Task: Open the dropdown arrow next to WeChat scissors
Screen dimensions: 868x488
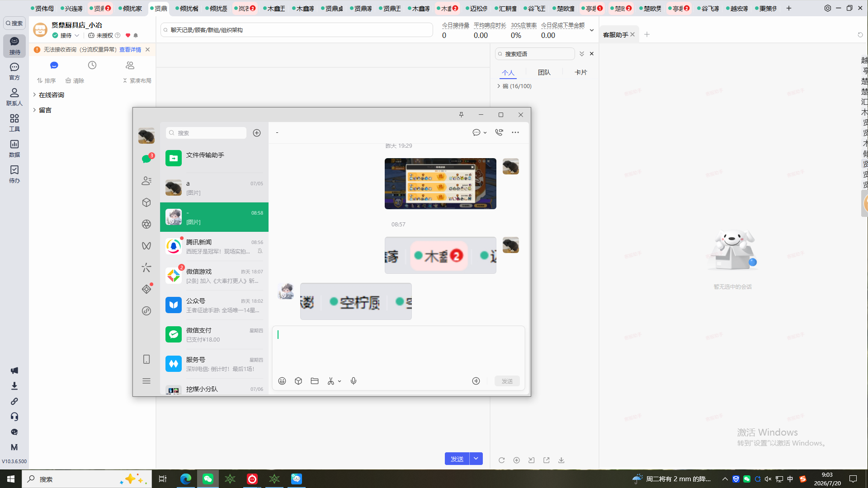Action: click(x=340, y=381)
